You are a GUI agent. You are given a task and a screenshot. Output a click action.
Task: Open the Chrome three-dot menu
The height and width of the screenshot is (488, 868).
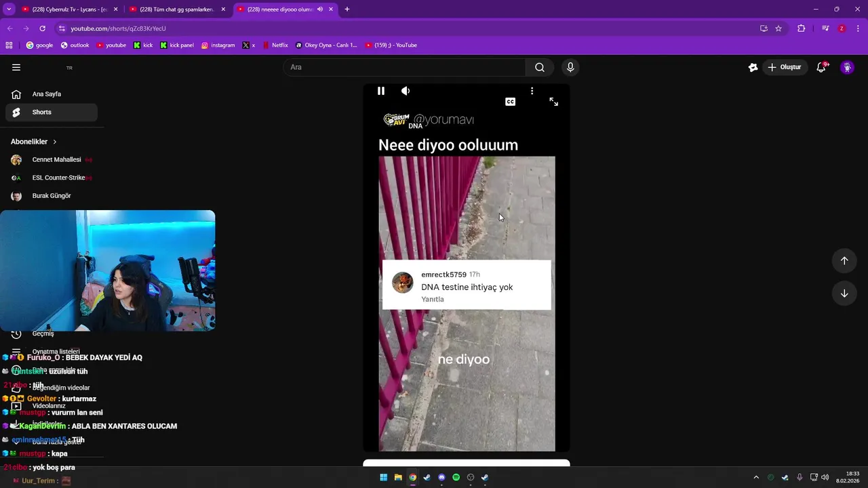point(858,28)
